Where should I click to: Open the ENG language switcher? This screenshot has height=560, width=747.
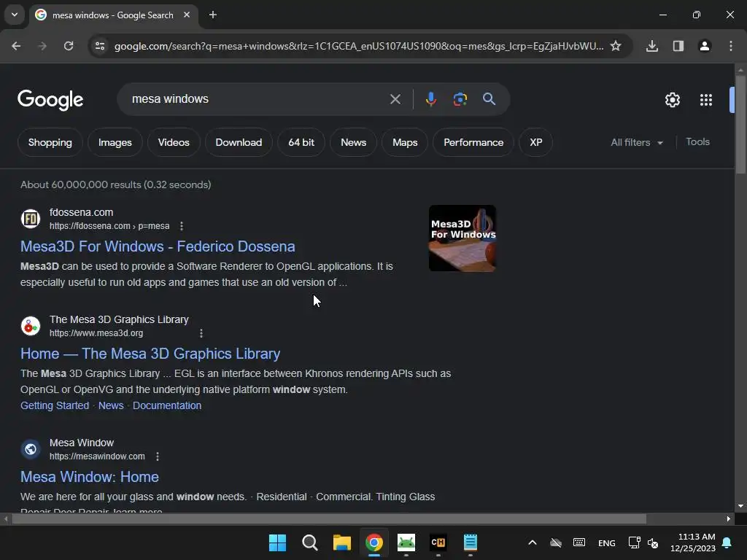point(606,542)
